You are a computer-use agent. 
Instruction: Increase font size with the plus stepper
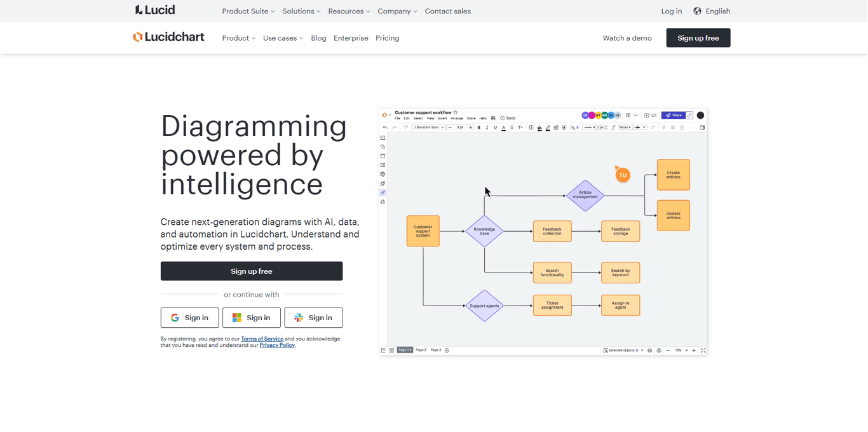470,128
